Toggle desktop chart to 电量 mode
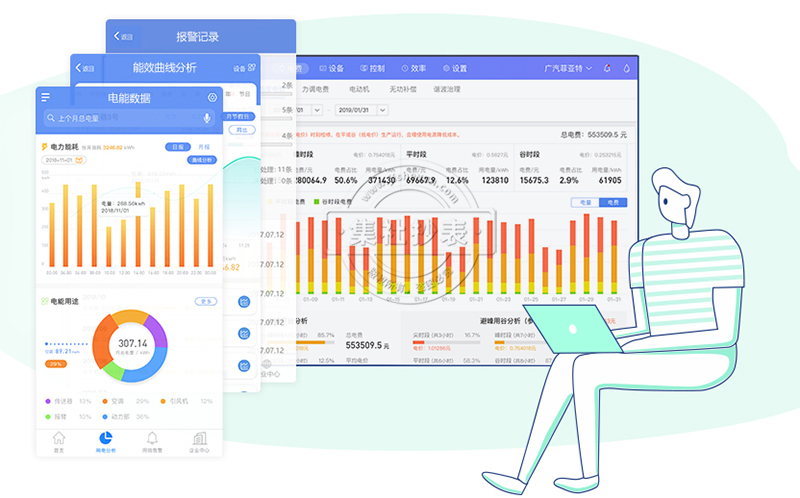This screenshot has width=800, height=498. pyautogui.click(x=585, y=202)
